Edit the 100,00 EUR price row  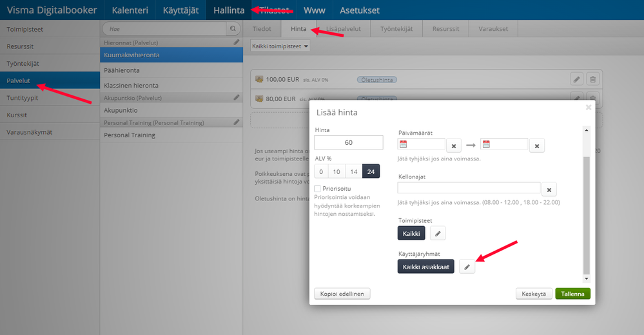tap(577, 79)
